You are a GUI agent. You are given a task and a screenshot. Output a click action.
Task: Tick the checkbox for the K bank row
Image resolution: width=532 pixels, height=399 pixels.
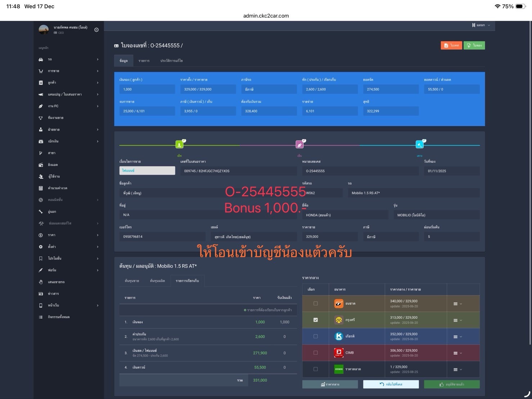[x=316, y=336]
